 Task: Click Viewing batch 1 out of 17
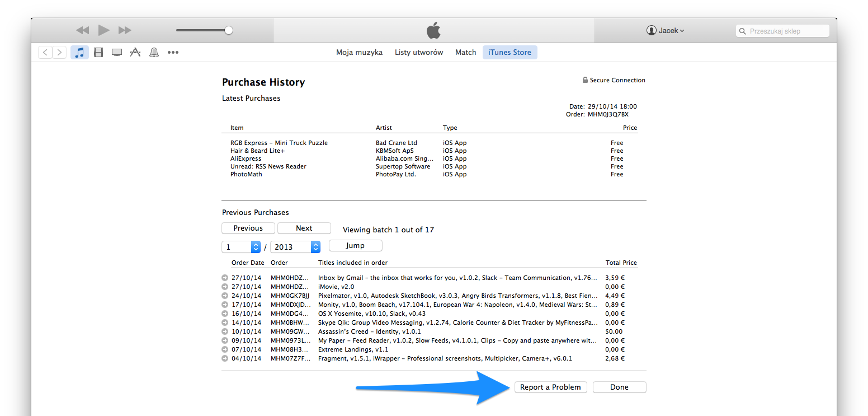coord(388,230)
